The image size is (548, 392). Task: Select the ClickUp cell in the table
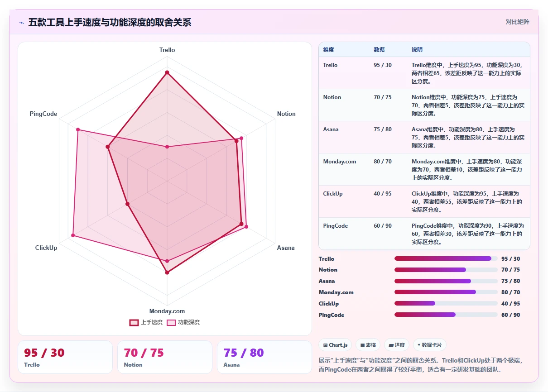[333, 194]
